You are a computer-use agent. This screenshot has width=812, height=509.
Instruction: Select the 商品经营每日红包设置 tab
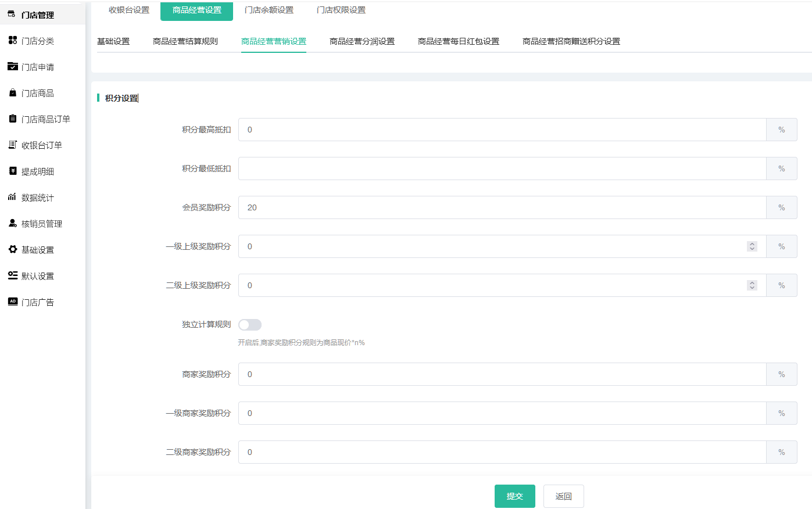(x=458, y=41)
